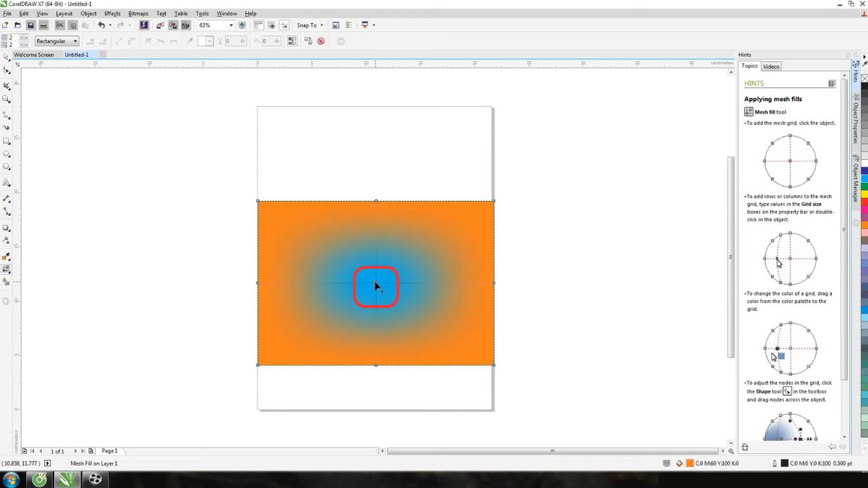Open the Rectangular selection mode dropdown
The image size is (868, 488).
pyautogui.click(x=56, y=41)
